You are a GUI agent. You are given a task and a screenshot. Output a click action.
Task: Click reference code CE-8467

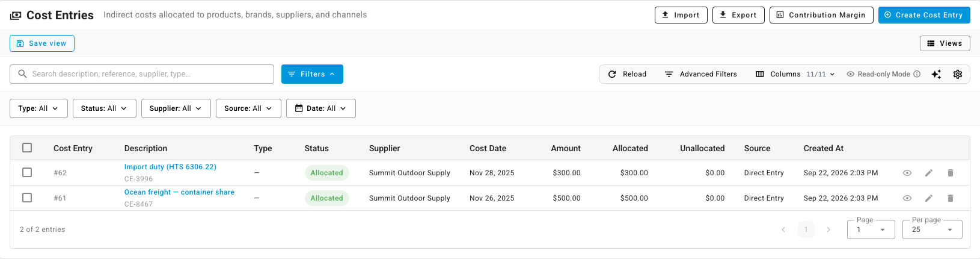coord(138,204)
